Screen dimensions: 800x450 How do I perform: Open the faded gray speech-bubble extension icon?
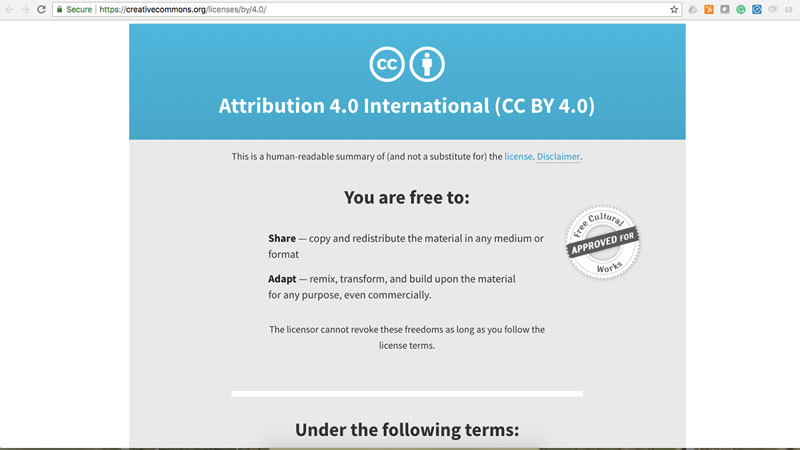tap(772, 9)
